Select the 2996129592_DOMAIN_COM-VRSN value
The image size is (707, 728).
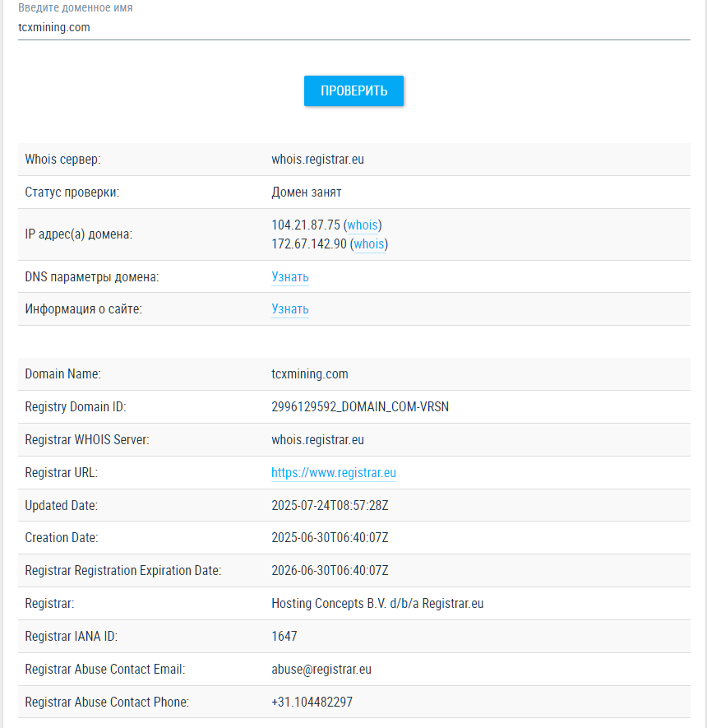click(x=360, y=407)
